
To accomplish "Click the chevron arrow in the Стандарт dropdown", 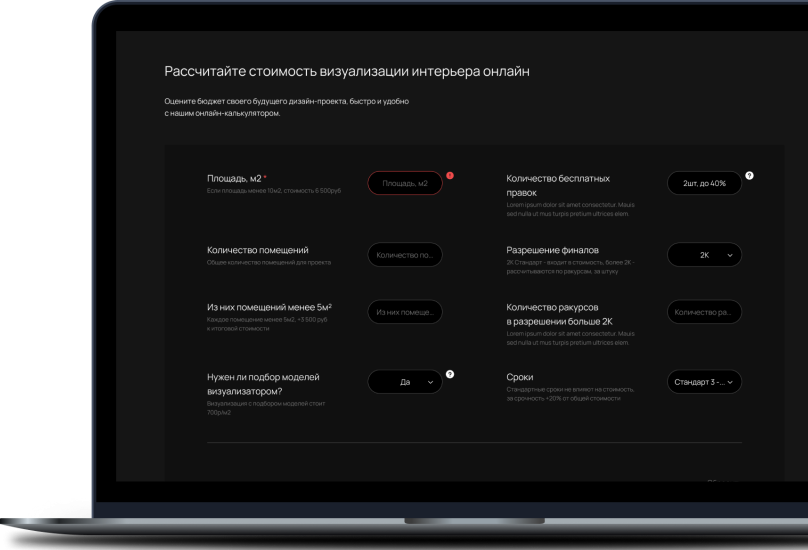I will pos(730,382).
